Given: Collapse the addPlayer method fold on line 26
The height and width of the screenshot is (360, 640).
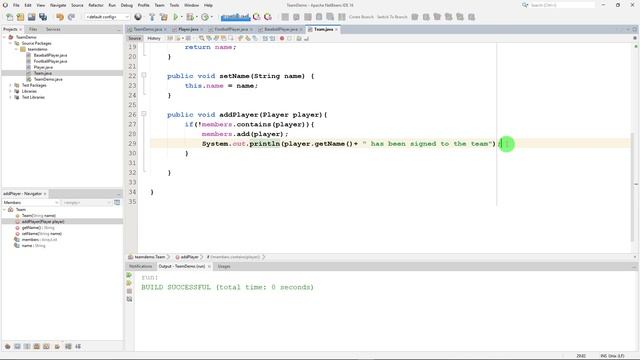Looking at the screenshot, I should 144,114.
